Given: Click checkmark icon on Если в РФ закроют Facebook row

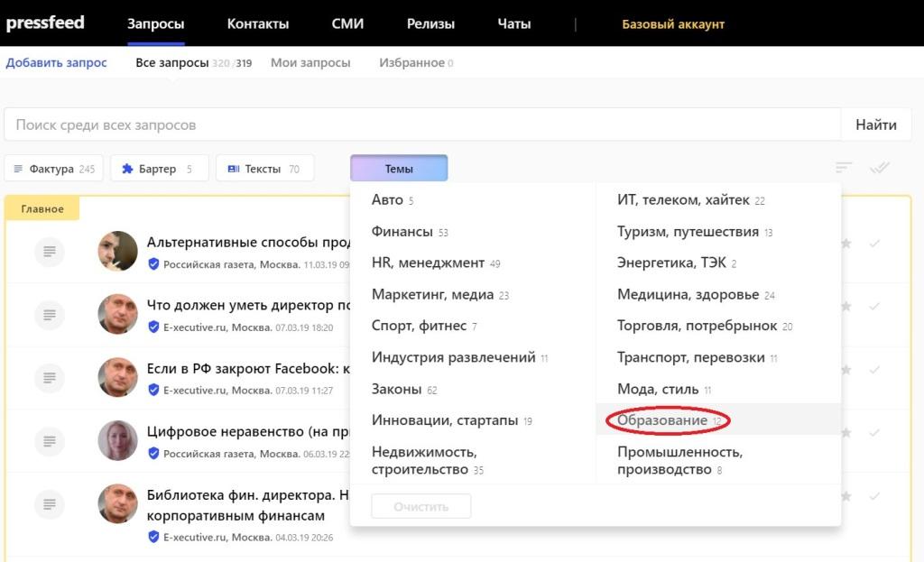Looking at the screenshot, I should tap(873, 370).
